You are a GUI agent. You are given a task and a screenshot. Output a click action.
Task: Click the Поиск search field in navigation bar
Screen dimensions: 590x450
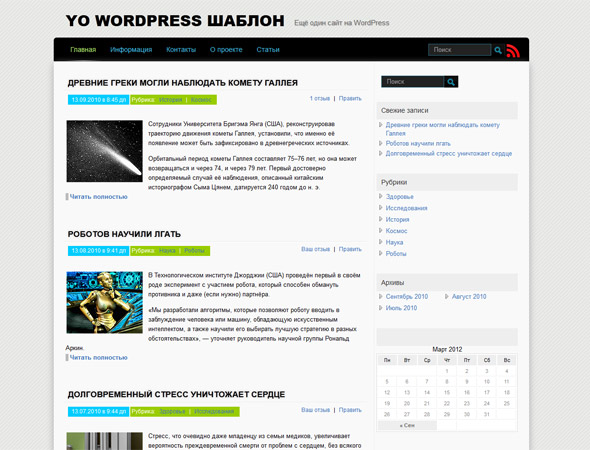[459, 50]
